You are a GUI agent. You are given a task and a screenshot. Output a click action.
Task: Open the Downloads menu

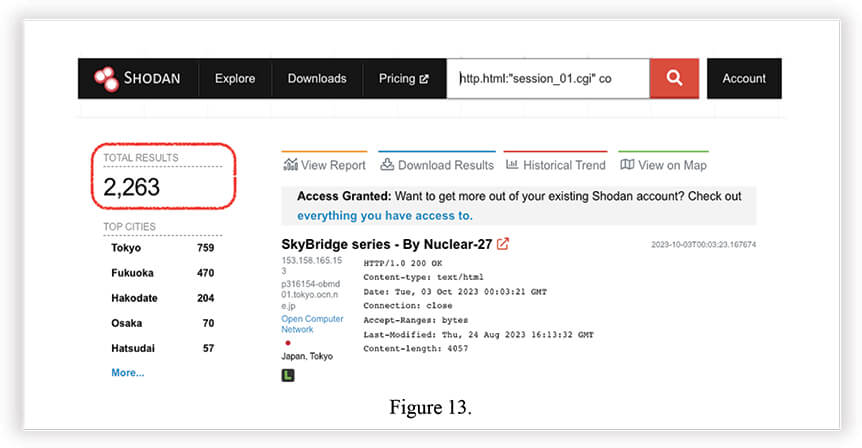pyautogui.click(x=317, y=79)
